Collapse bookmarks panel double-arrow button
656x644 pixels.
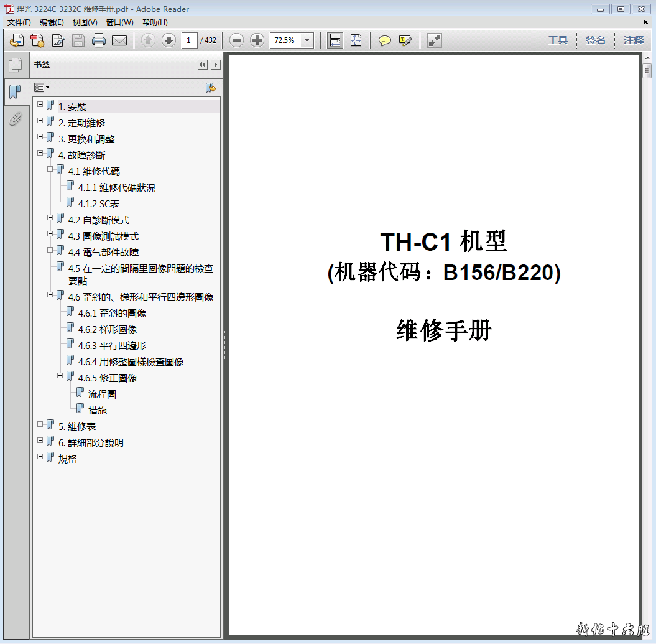tap(203, 65)
